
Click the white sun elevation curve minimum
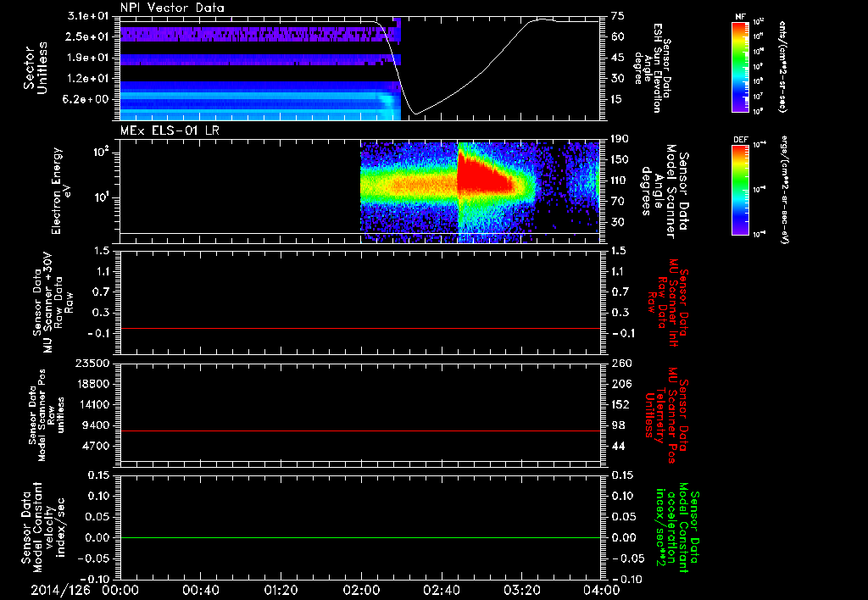(x=416, y=114)
